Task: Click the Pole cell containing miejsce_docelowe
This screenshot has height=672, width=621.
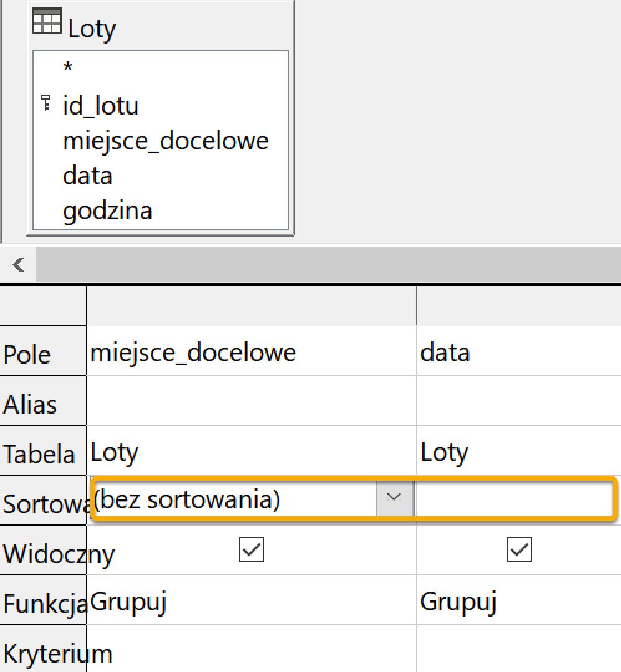Action: [x=249, y=351]
